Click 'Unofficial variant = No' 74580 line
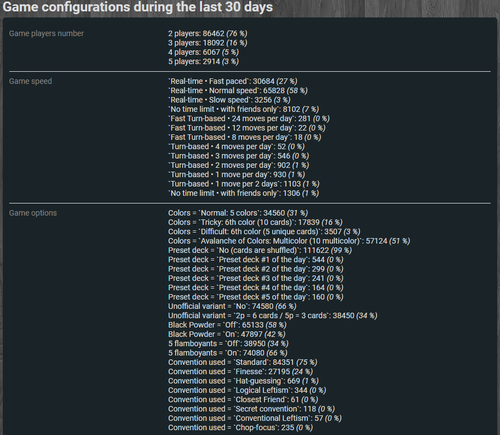The image size is (500, 435). (x=232, y=306)
